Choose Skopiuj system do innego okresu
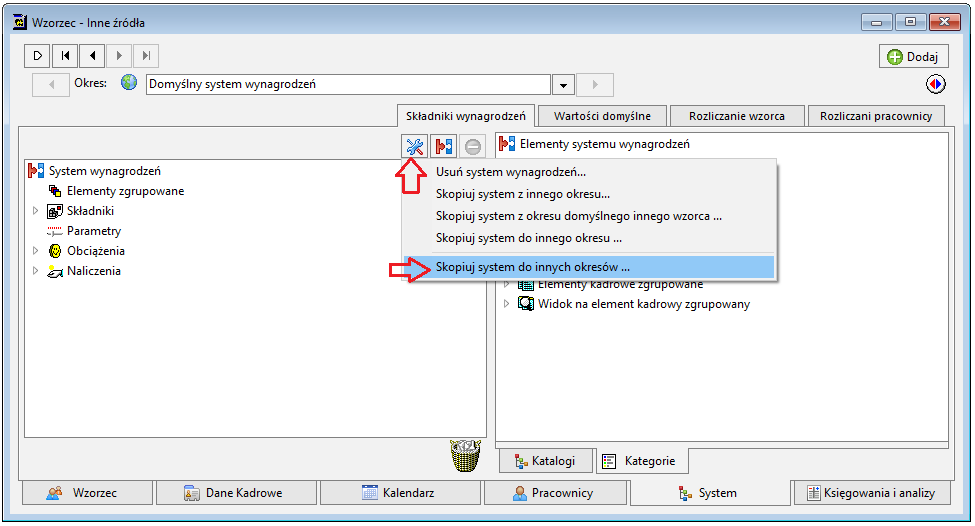 coord(589,238)
